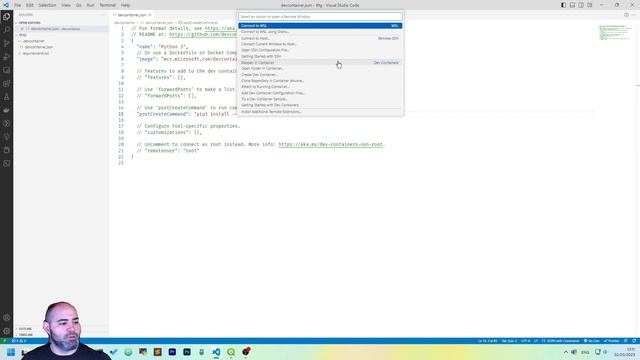Viewport: 640px width, 360px height.
Task: Click JSON with Comments language mode
Action: click(x=563, y=341)
